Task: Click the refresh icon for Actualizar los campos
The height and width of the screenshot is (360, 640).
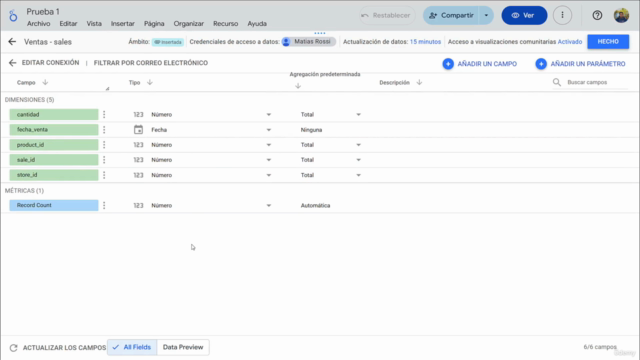Action: pos(13,348)
